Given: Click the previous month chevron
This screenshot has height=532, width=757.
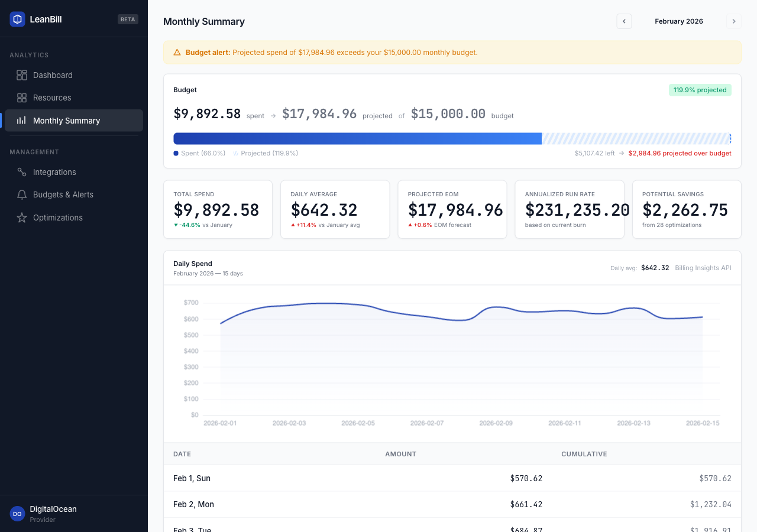Looking at the screenshot, I should 624,21.
